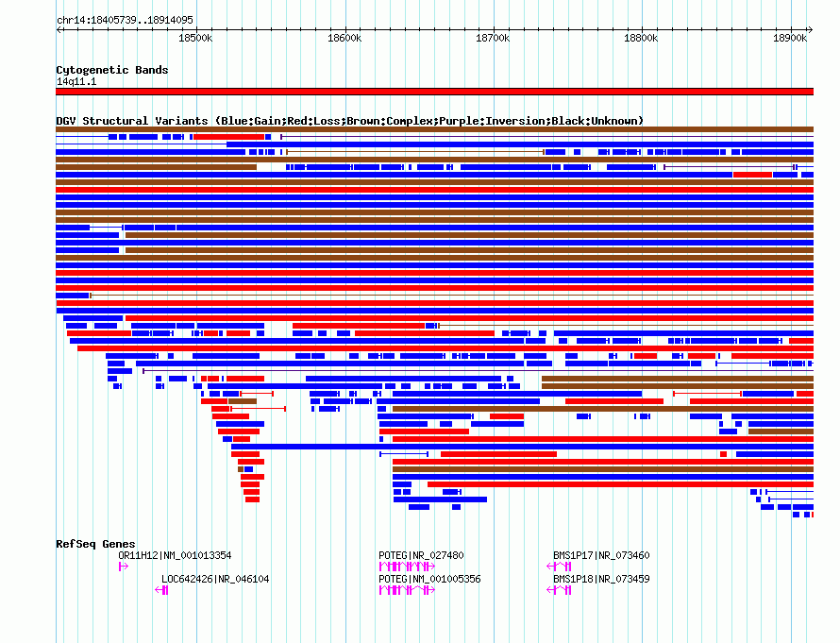Select the 18500k ruler tick label
Image resolution: width=840 pixels, height=643 pixels.
coord(195,38)
